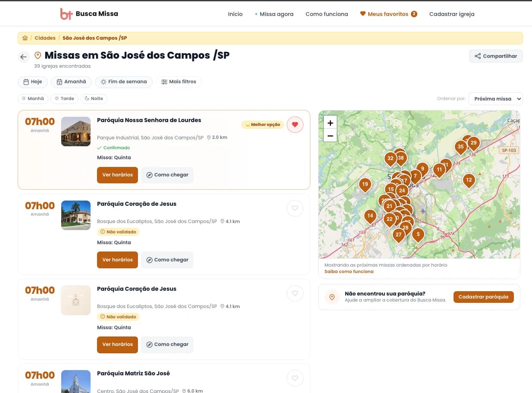Click Como chegar for Nossa Senhora de Lourdes
This screenshot has width=532, height=393.
click(167, 175)
